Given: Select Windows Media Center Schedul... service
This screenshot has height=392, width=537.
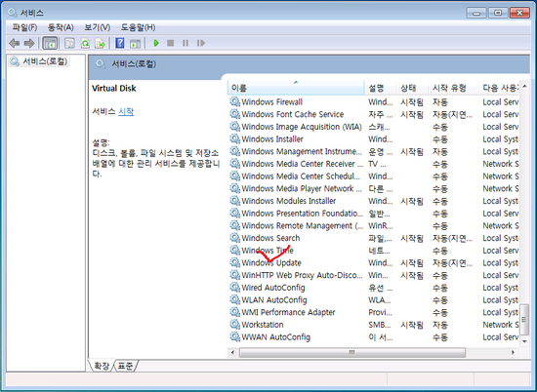Looking at the screenshot, I should coord(301,176).
